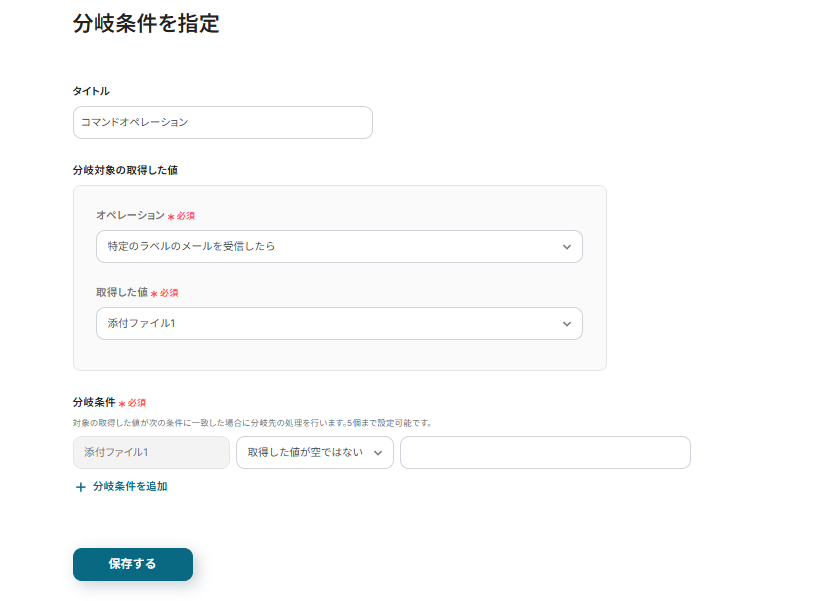Click the タイトル label
Viewport: 832px width, 601px height.
coord(91,91)
